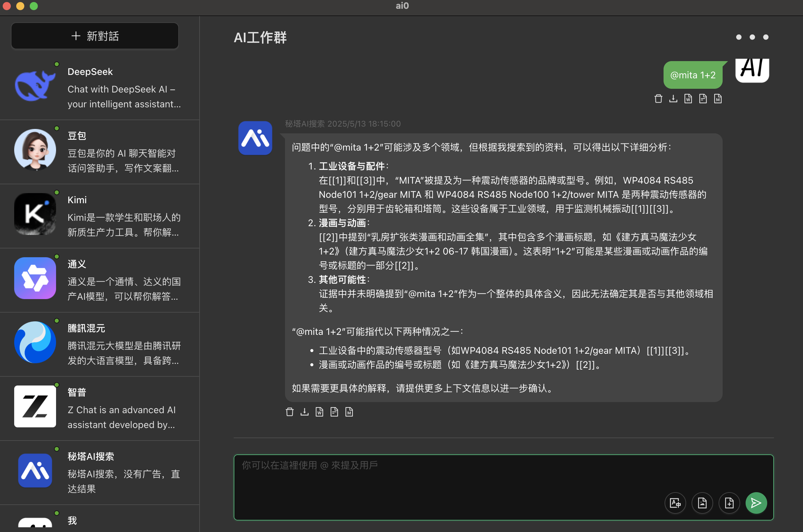The height and width of the screenshot is (532, 803).
Task: Select the '腾訊混元' name label
Action: (86, 328)
